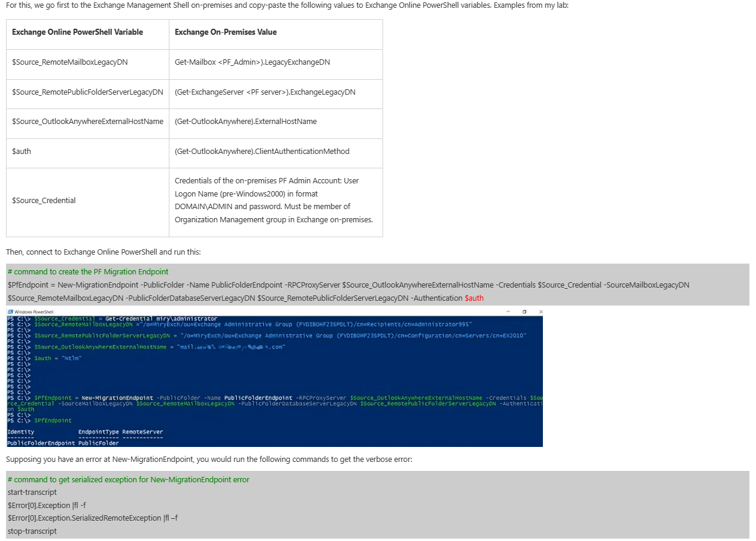Select the Exchange Online PowerShell Variable column header
This screenshot has height=541, width=756.
[78, 32]
